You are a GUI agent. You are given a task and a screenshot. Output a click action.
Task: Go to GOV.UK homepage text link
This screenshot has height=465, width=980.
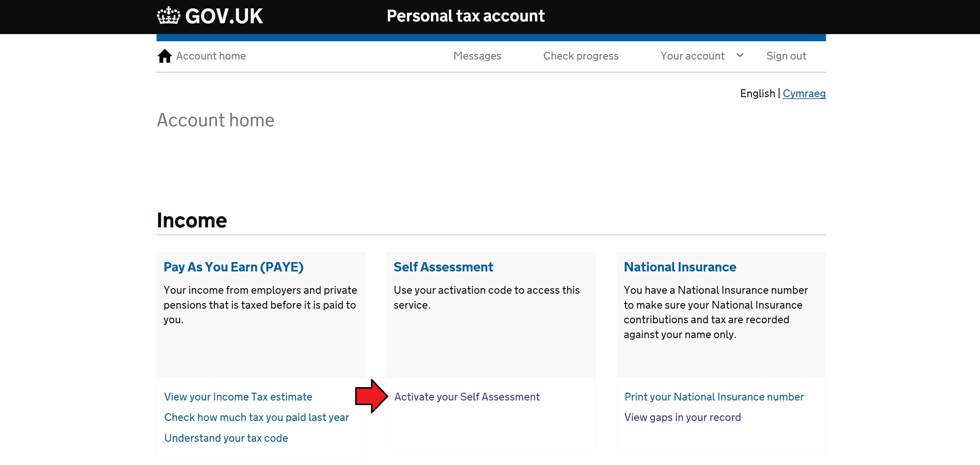224,16
